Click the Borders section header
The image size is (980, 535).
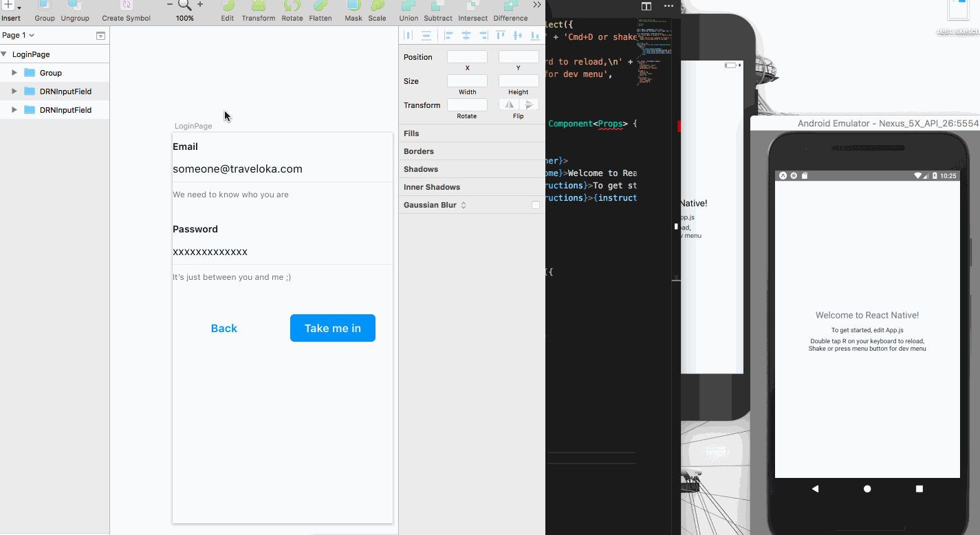pyautogui.click(x=472, y=151)
